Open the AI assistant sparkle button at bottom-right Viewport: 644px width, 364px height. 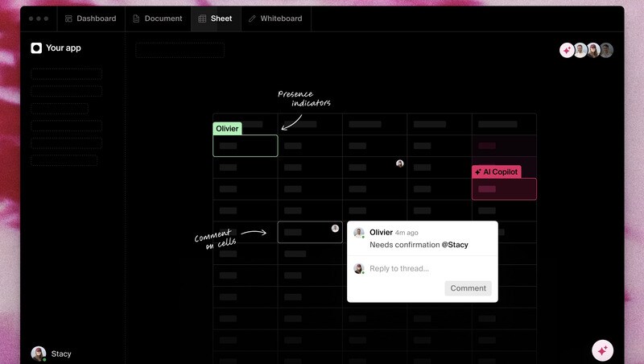click(602, 350)
